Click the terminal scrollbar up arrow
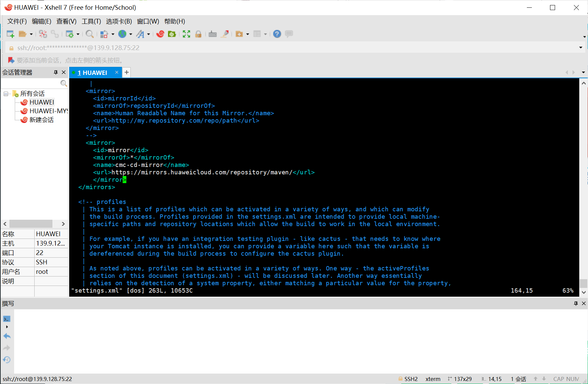Image resolution: width=588 pixels, height=384 pixels. (x=584, y=83)
